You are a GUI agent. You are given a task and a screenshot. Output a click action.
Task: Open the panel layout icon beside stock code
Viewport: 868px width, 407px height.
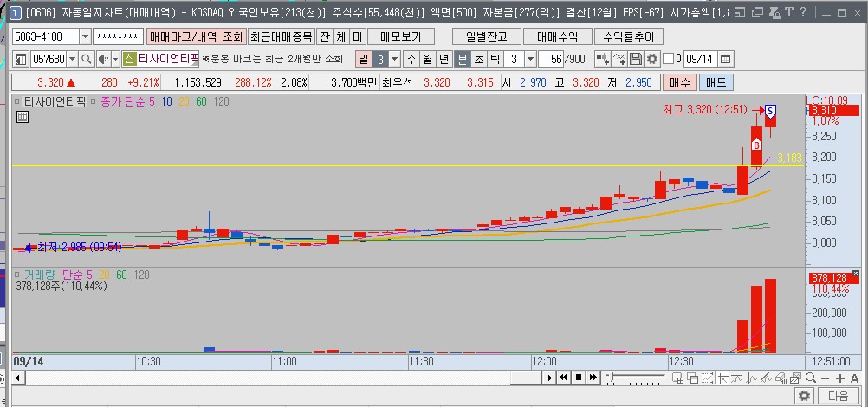[x=21, y=59]
